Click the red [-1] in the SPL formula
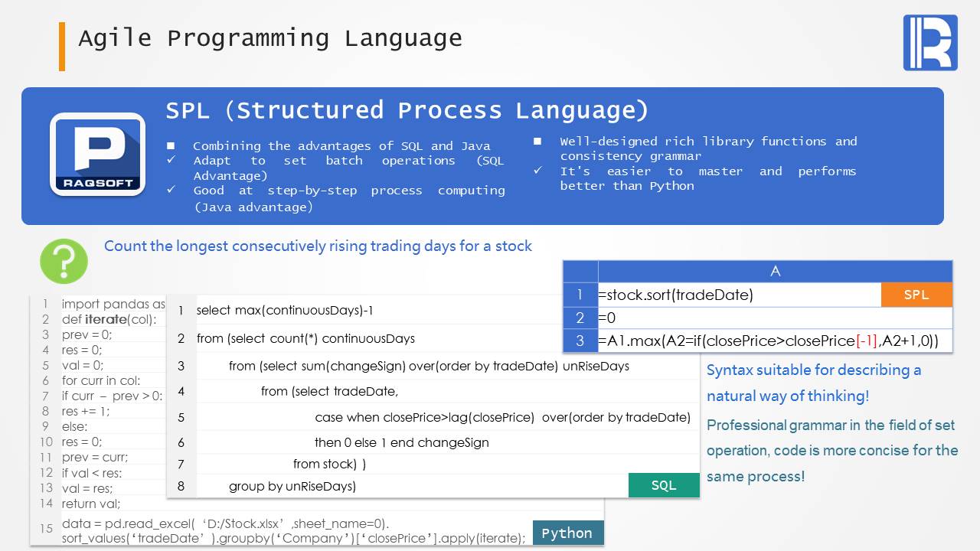The width and height of the screenshot is (980, 551). click(x=867, y=341)
